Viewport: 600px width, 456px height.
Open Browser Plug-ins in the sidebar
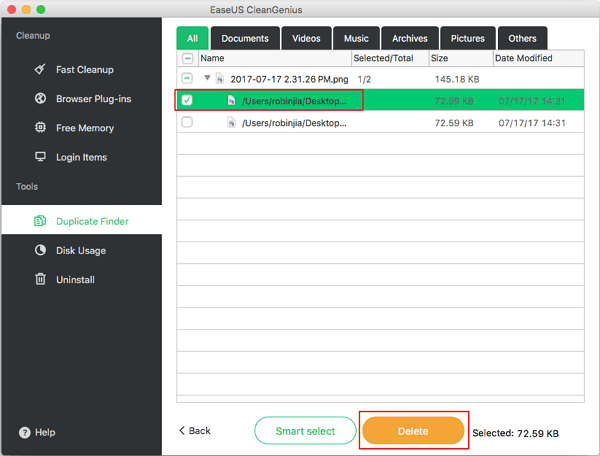pyautogui.click(x=82, y=98)
